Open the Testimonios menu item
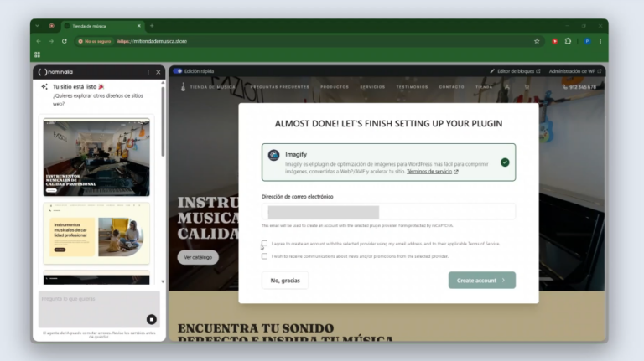The height and width of the screenshot is (361, 644). [x=412, y=87]
